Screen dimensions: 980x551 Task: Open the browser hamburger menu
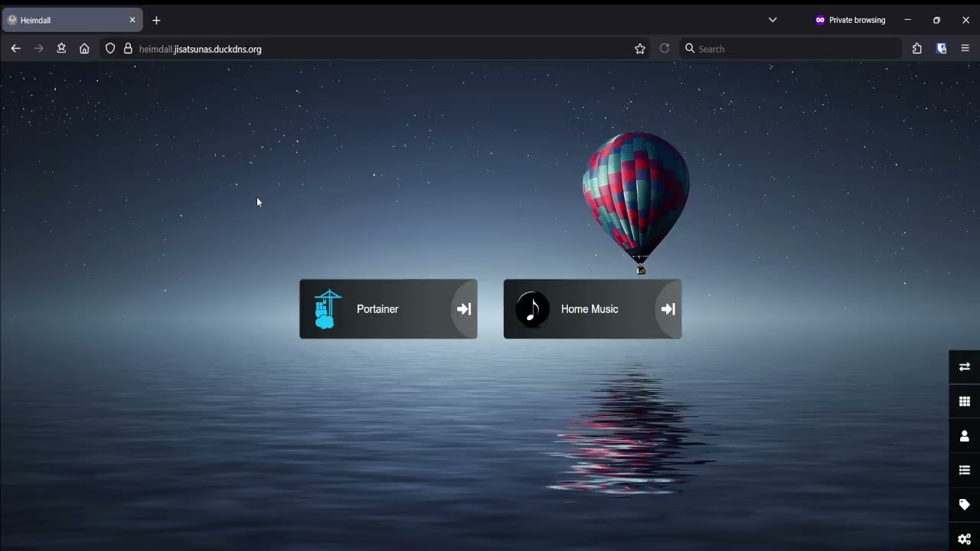point(965,49)
